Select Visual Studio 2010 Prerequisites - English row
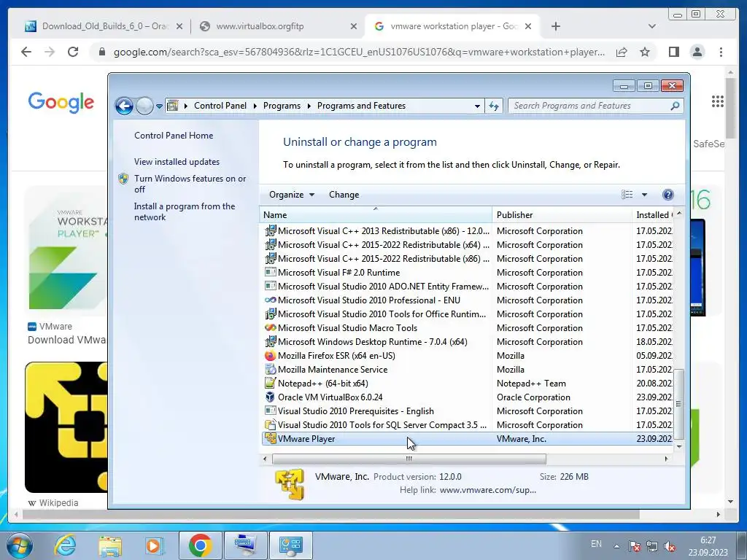 coord(467,411)
